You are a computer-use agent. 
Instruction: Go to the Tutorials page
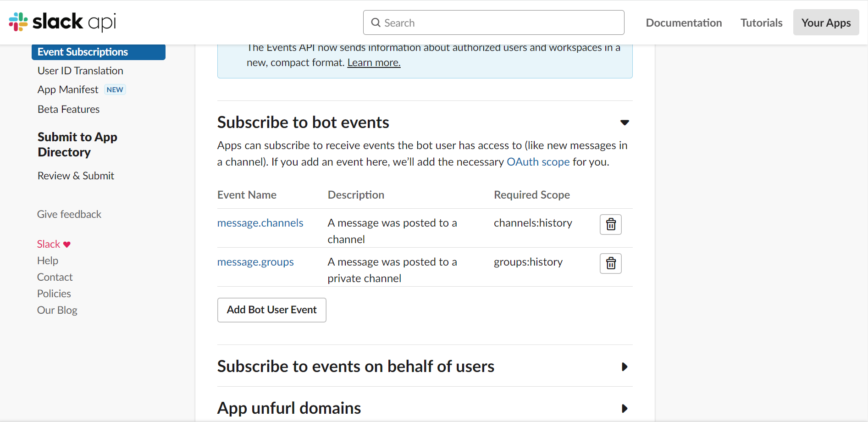[761, 23]
